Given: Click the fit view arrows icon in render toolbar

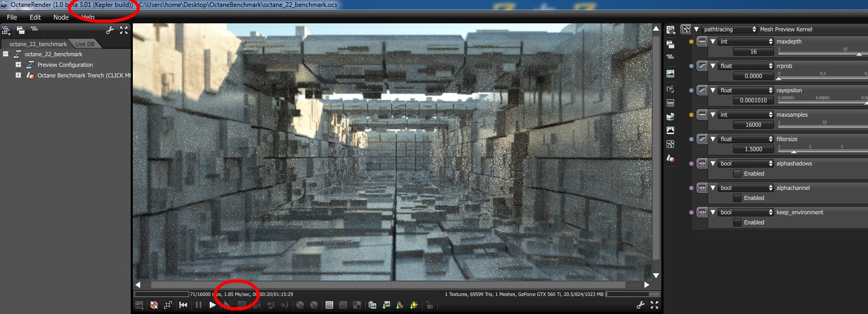Looking at the screenshot, I should click(168, 305).
